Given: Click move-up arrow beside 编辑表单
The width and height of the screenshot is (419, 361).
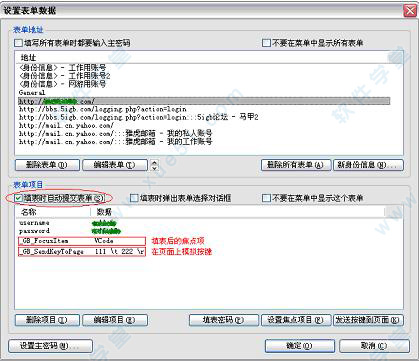Looking at the screenshot, I should coord(154,163).
